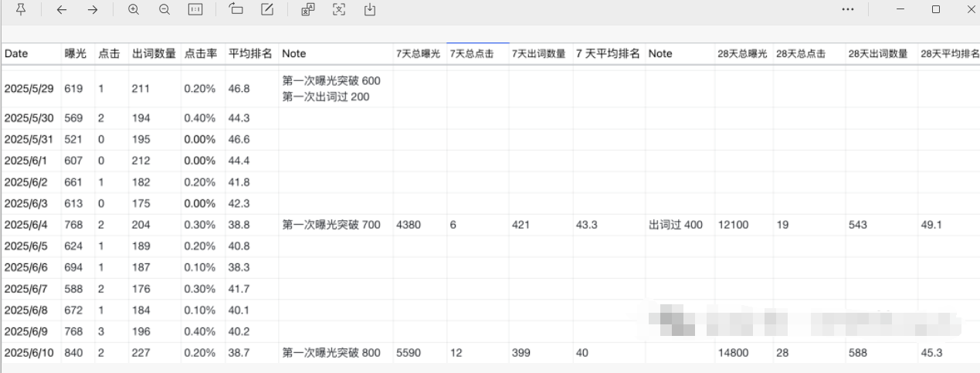Rotate the image
Screen dimensions: 980x373
(236, 9)
